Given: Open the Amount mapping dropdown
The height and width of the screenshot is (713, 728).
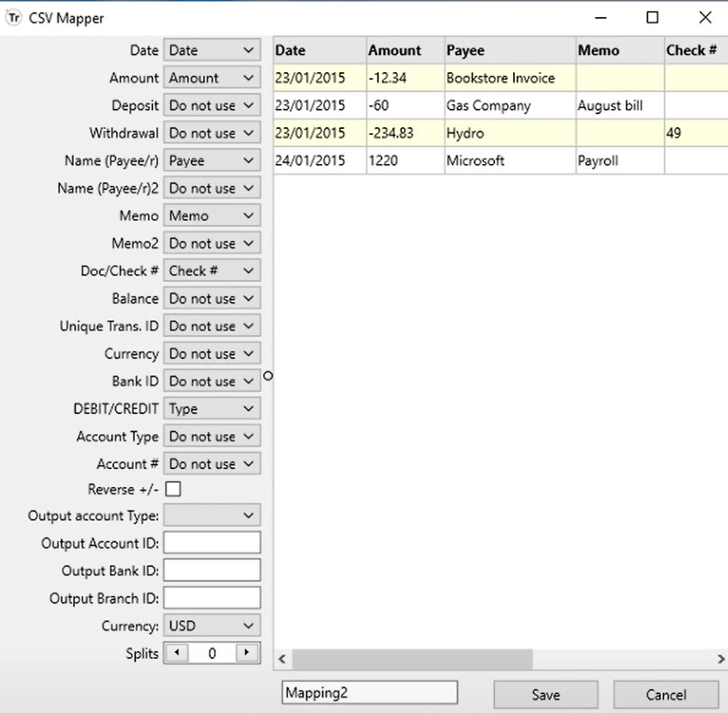Looking at the screenshot, I should tap(211, 77).
